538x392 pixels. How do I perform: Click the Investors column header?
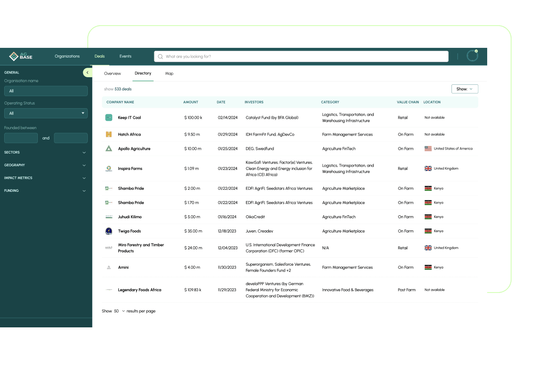tap(254, 102)
